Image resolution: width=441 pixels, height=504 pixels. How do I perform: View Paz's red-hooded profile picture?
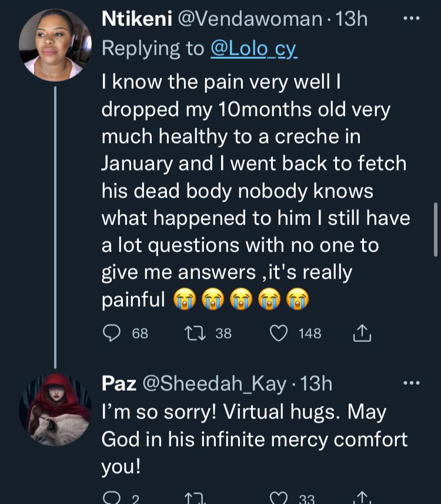tap(54, 410)
